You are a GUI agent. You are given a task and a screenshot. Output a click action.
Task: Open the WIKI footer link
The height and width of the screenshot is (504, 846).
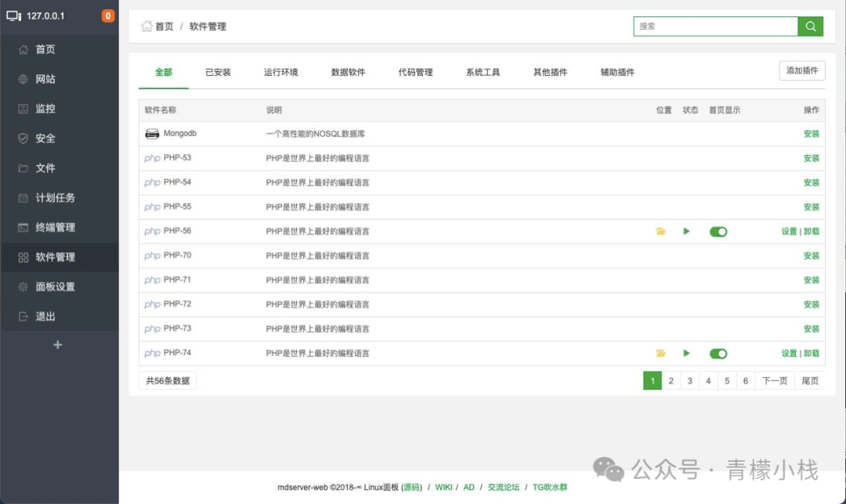point(443,488)
